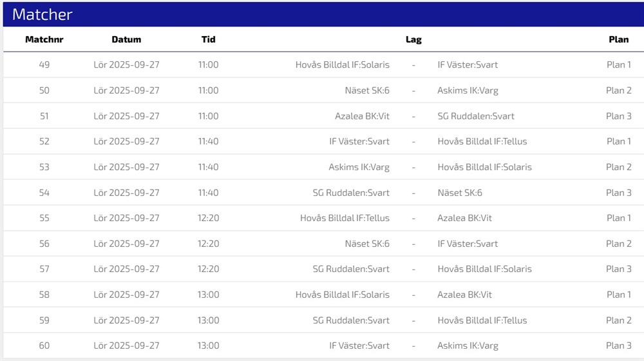Click Azalea BK:Vit in match 51
Viewport: 644px width, 361px height.
point(362,116)
